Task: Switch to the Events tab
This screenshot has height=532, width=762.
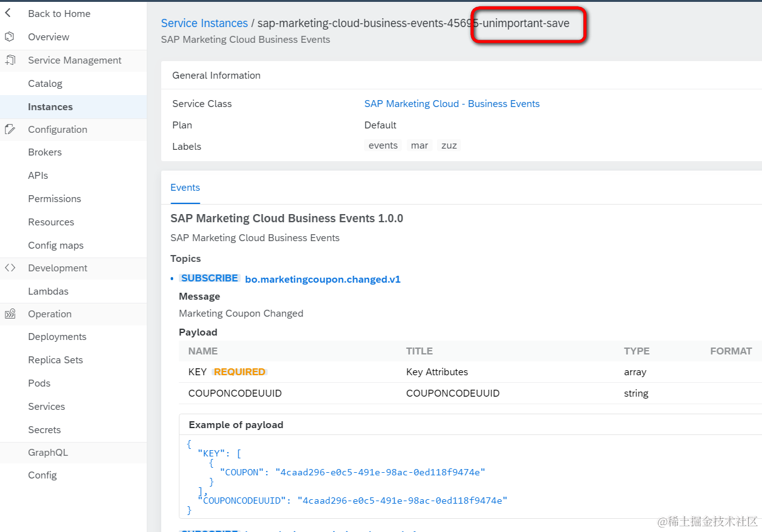Action: pos(185,188)
